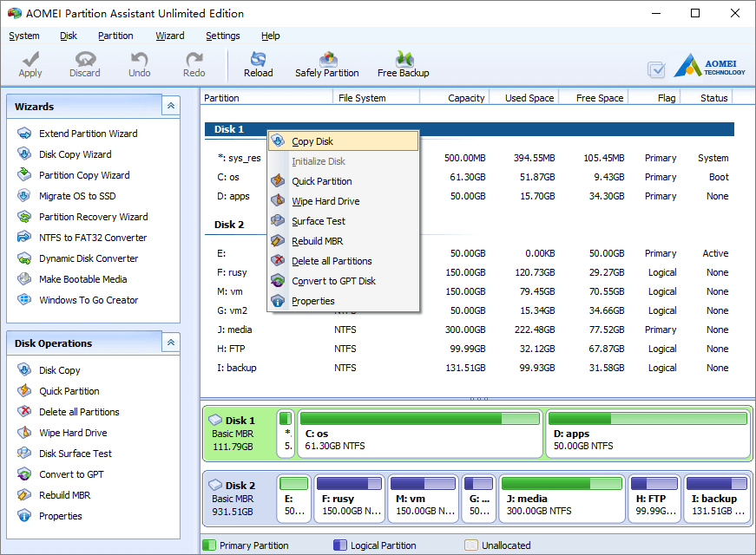
Task: Select Wipe Hard Drive in context menu
Action: click(343, 201)
